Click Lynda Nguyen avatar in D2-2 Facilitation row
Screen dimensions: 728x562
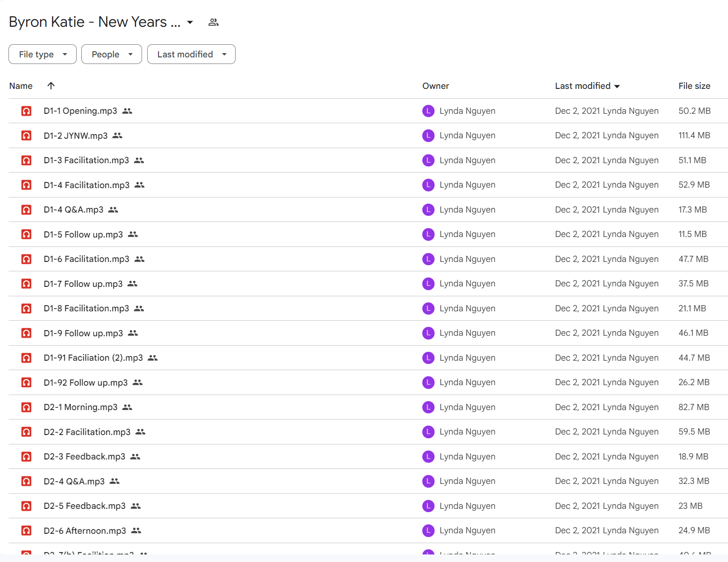click(x=428, y=432)
